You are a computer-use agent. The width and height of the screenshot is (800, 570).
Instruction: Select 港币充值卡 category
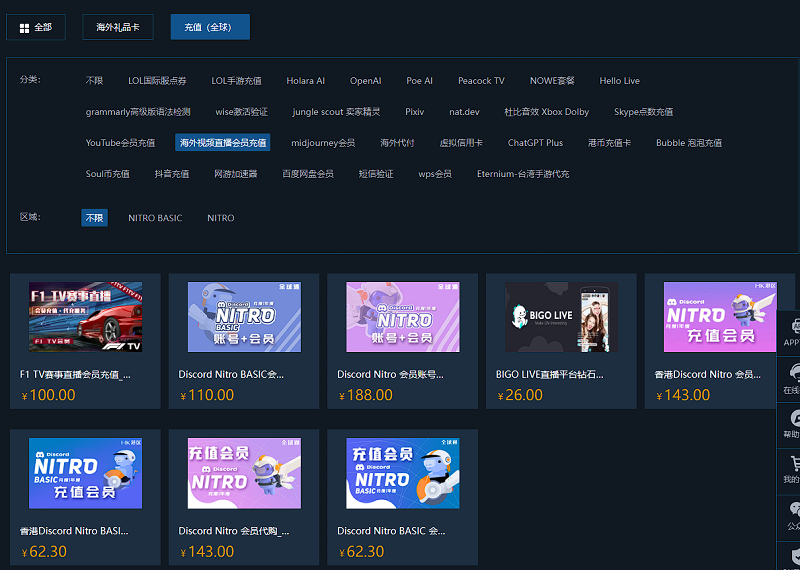pyautogui.click(x=609, y=143)
